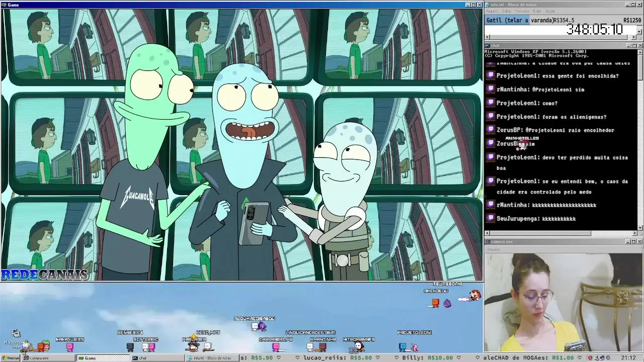Click the NAHAYUBISS pink avatar
This screenshot has height=362, width=644.
[x=70, y=346]
